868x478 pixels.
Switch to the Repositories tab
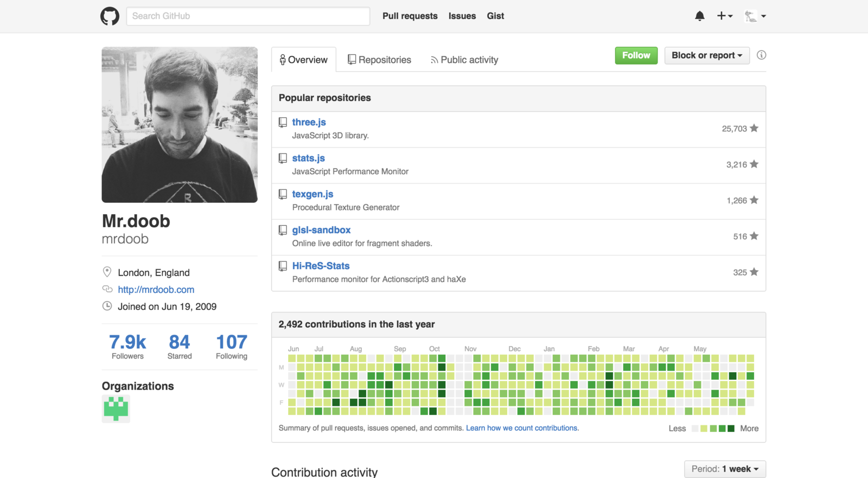379,60
